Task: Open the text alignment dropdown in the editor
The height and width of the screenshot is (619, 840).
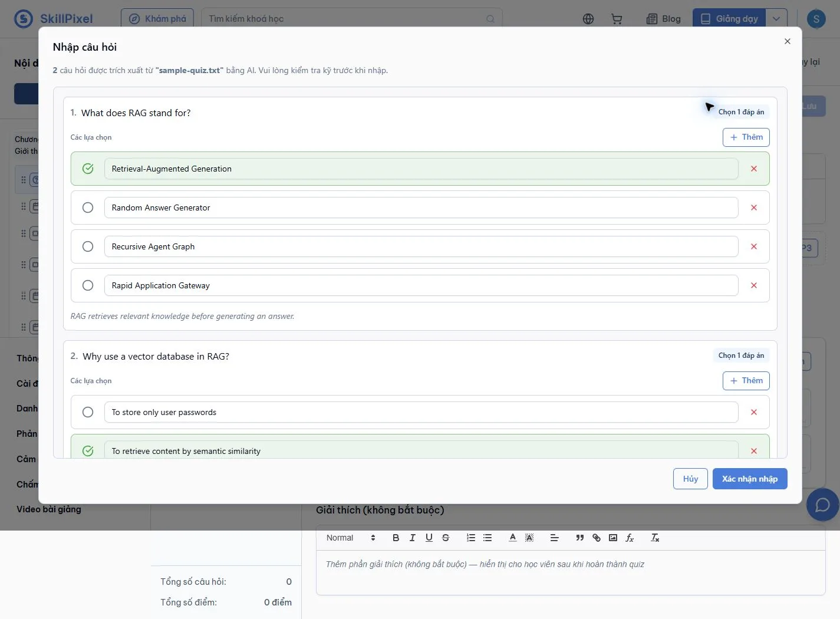Action: 555,538
